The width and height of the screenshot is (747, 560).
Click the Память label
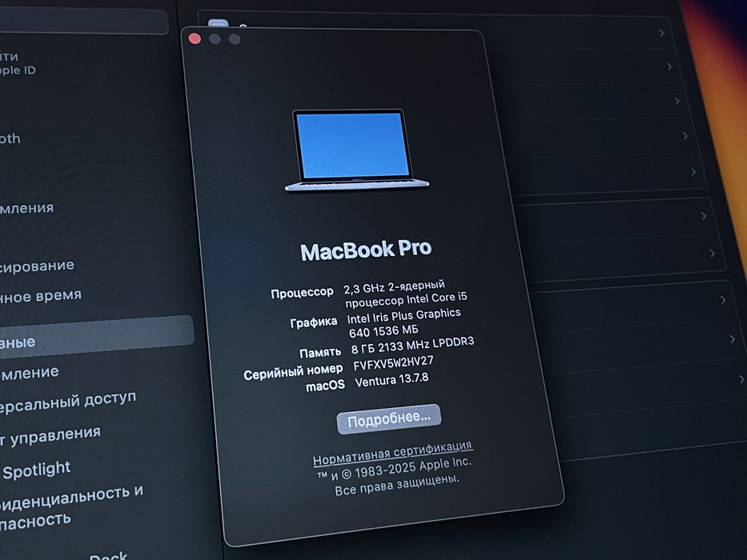pos(319,353)
